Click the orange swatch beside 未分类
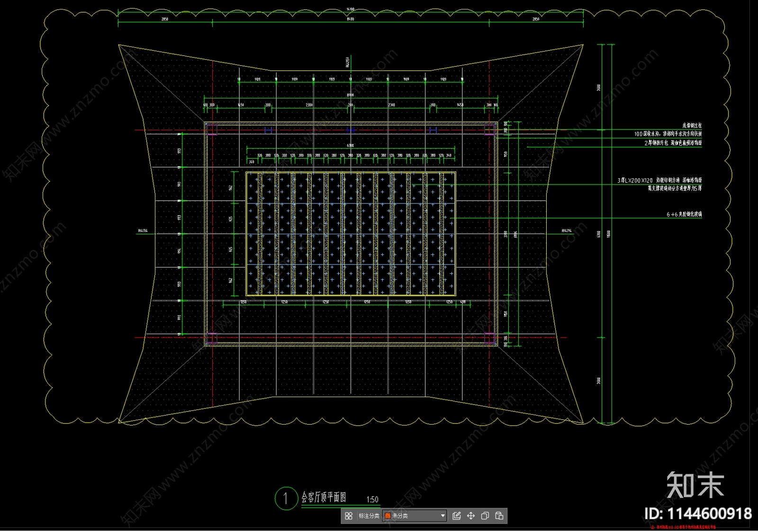Viewport: 758px width, 532px height. 388,516
